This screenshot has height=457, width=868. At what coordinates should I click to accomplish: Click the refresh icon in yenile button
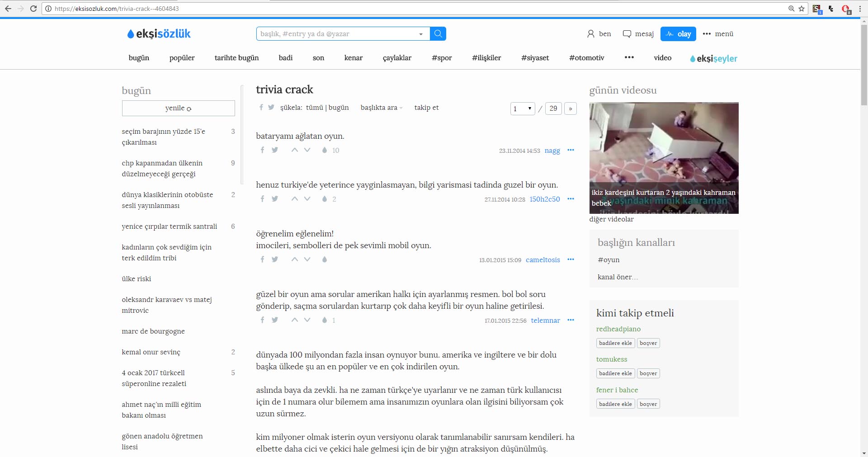point(189,109)
